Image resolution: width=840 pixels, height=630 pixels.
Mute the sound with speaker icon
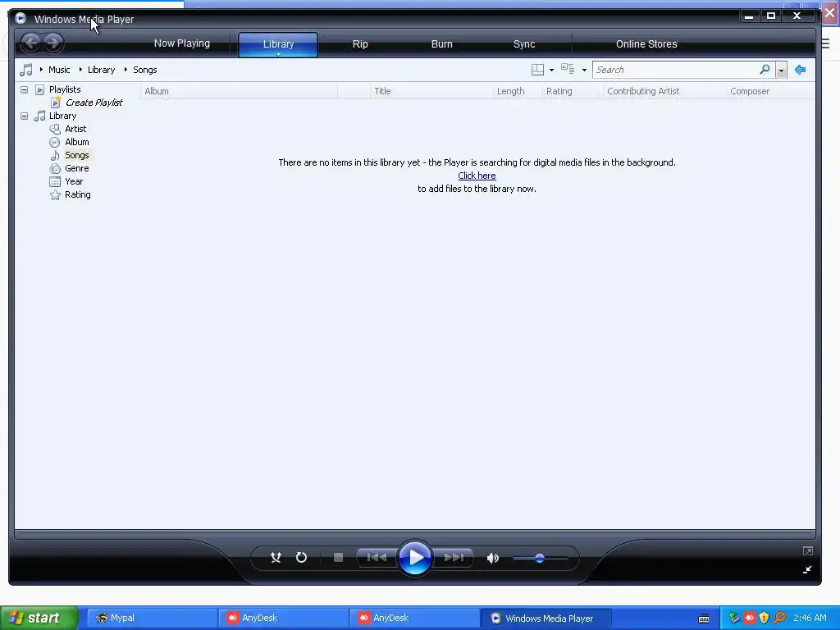[x=493, y=558]
